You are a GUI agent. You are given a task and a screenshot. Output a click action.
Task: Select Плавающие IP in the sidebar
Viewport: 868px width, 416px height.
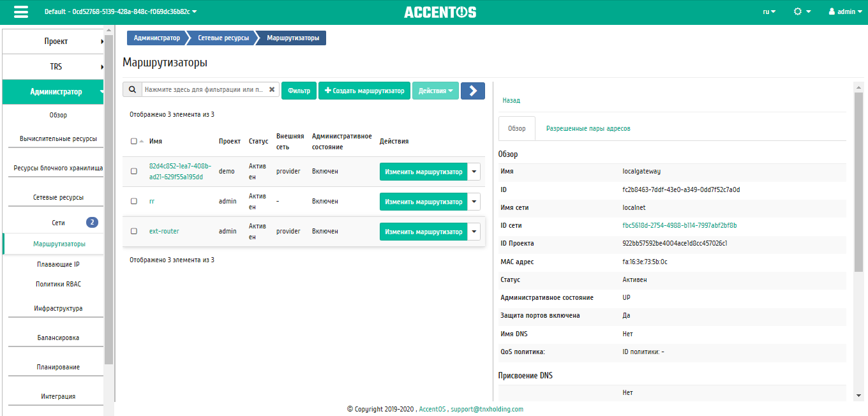click(57, 264)
